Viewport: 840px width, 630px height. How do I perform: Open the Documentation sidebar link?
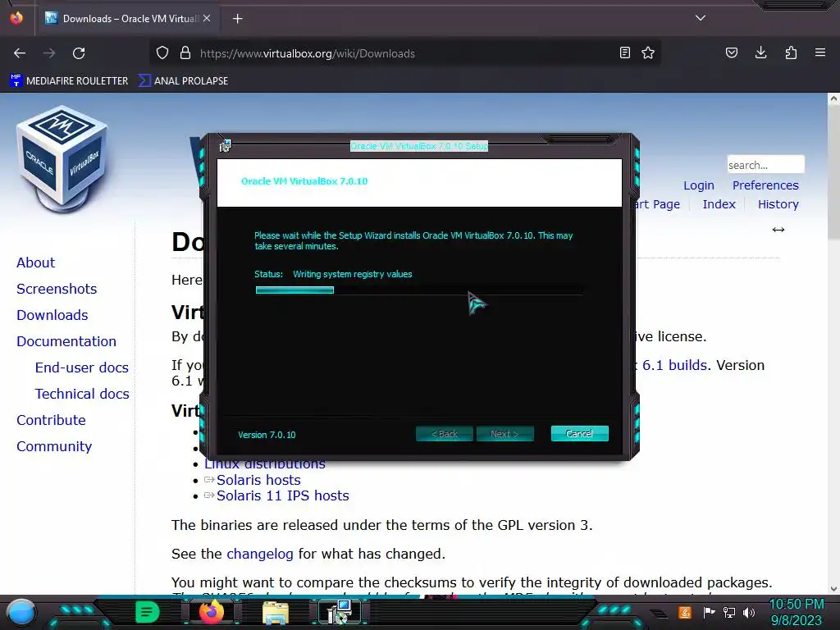(66, 341)
